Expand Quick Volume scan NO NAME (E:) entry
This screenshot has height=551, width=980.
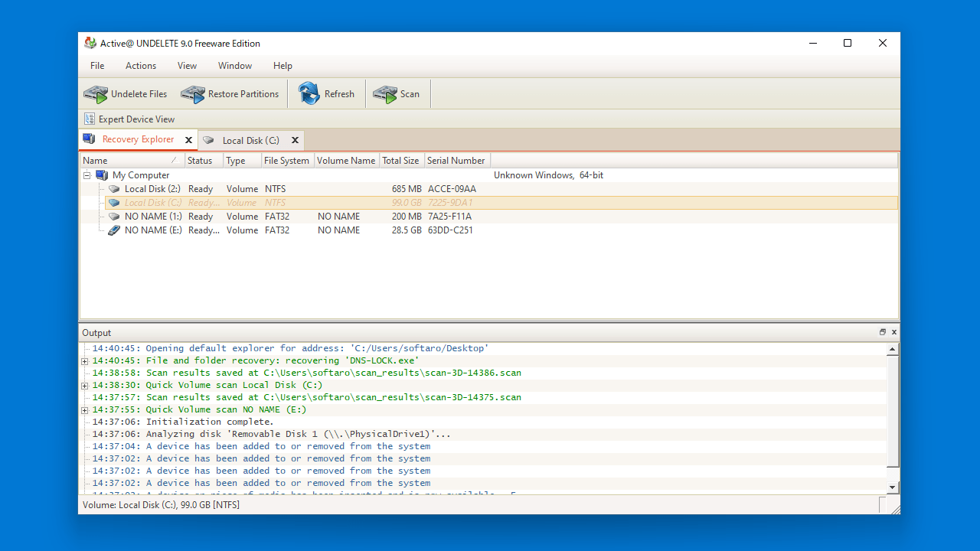[85, 409]
